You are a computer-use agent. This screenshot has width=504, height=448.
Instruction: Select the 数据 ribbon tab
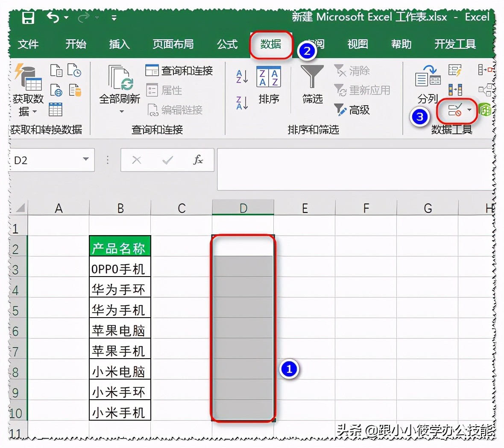[x=271, y=44]
